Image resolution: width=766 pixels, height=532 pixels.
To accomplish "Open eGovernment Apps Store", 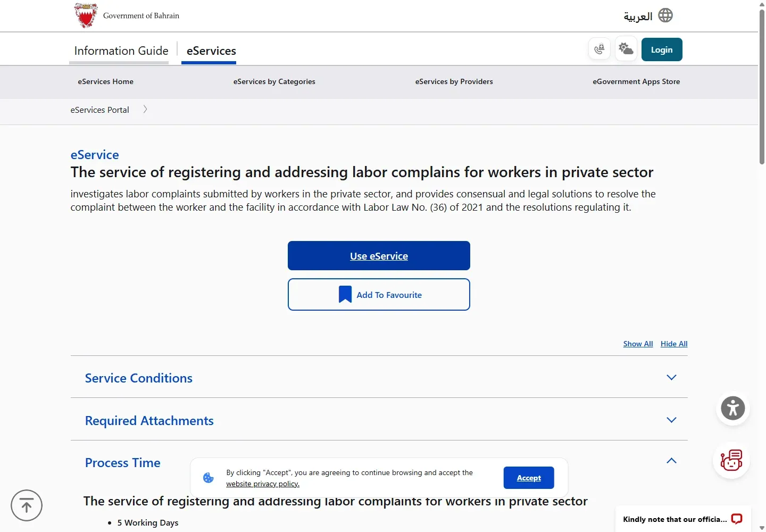I will [x=636, y=81].
